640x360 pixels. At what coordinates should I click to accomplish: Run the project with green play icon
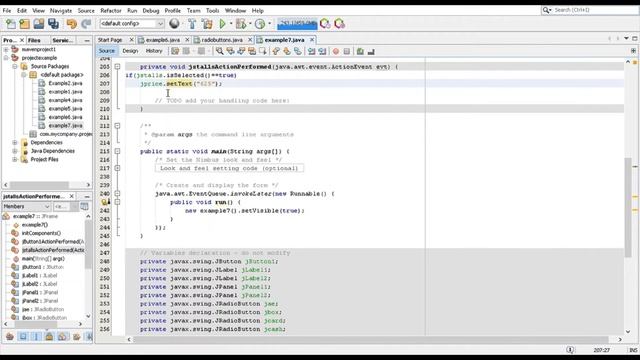pos(222,24)
